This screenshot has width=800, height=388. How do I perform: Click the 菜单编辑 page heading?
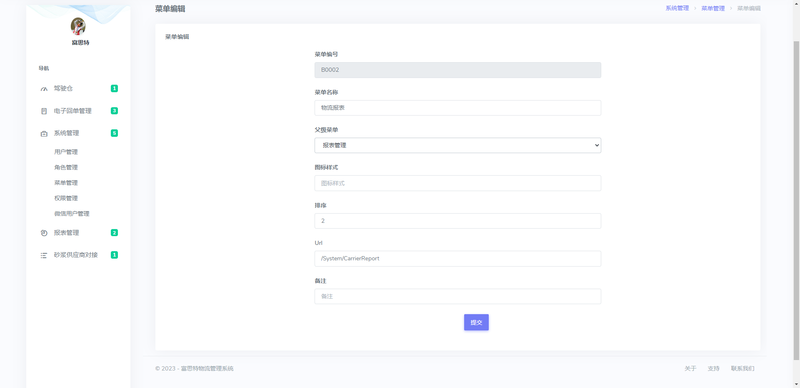pos(170,9)
